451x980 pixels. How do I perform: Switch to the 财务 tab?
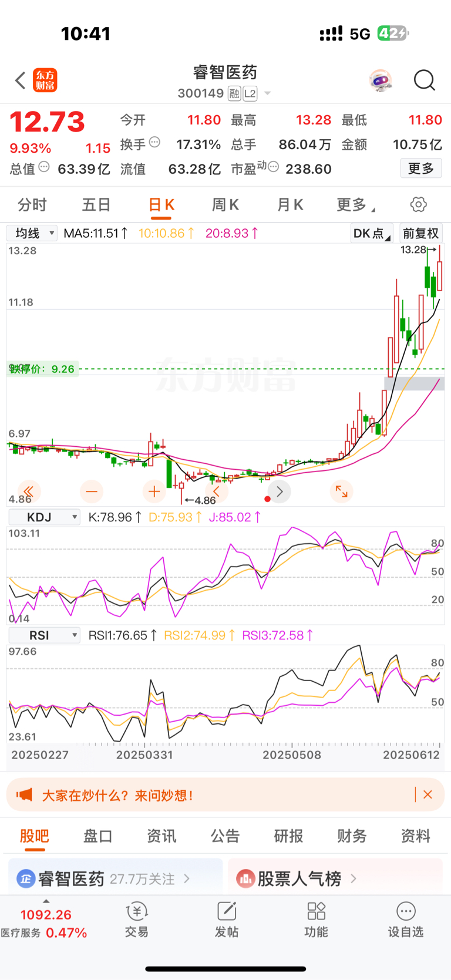[x=352, y=836]
